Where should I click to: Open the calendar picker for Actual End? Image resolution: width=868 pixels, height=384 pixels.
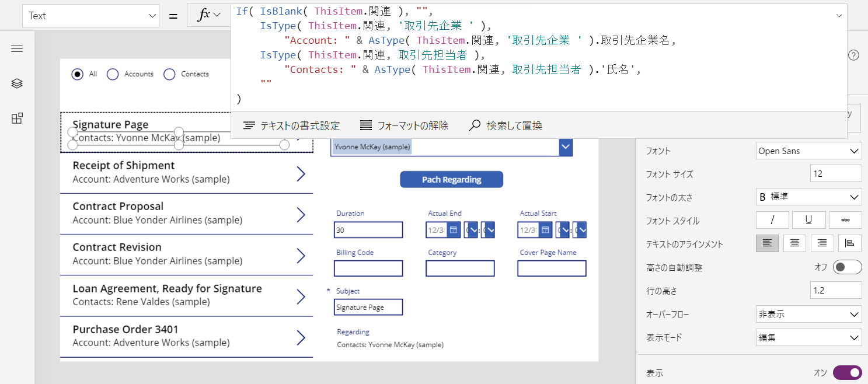(453, 230)
